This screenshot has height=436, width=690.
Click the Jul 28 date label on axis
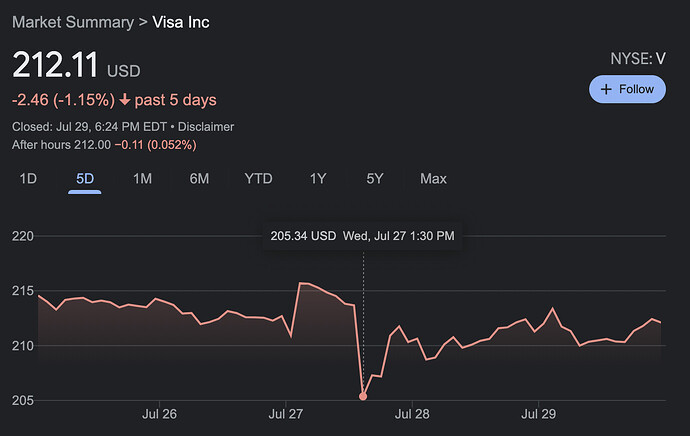pyautogui.click(x=412, y=413)
